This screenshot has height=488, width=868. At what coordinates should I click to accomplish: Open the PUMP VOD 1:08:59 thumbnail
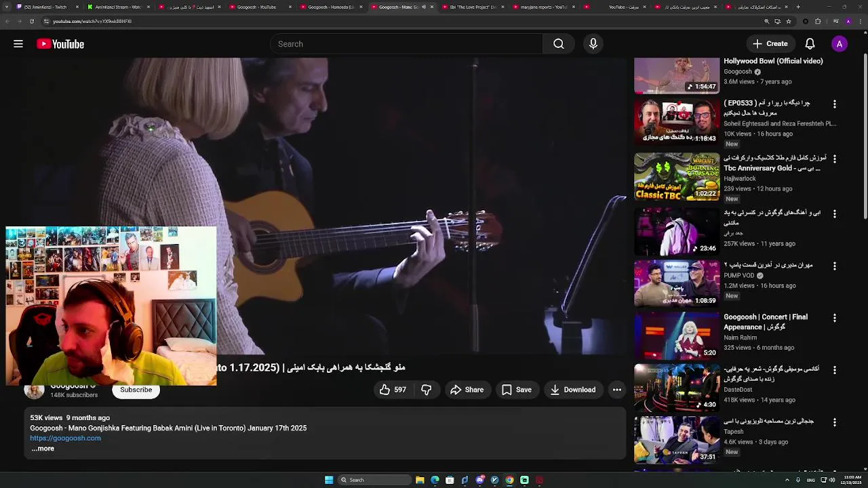tap(677, 283)
